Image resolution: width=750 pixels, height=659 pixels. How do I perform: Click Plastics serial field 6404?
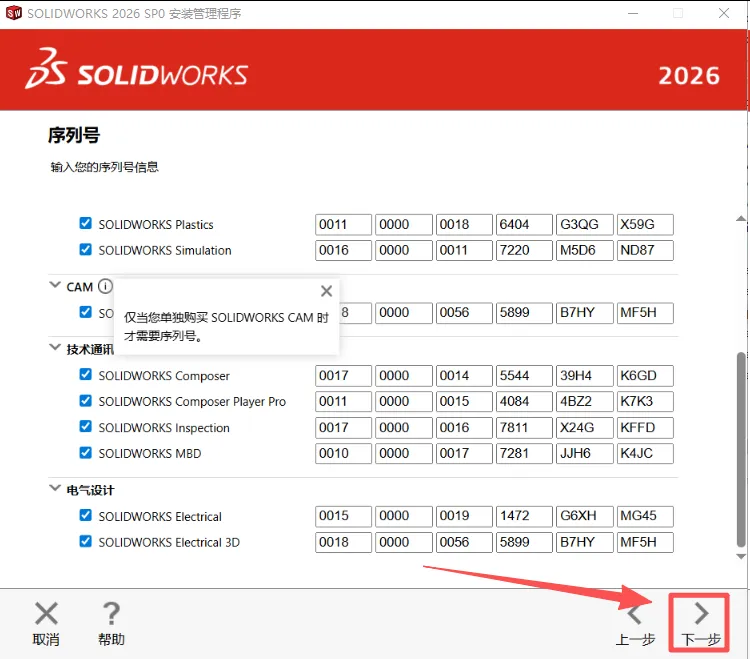click(524, 224)
